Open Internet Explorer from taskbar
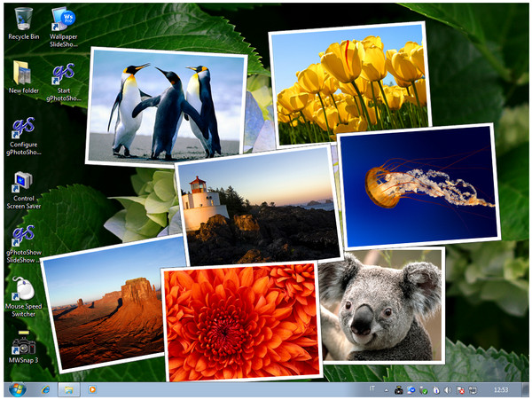The width and height of the screenshot is (532, 400). point(45,390)
